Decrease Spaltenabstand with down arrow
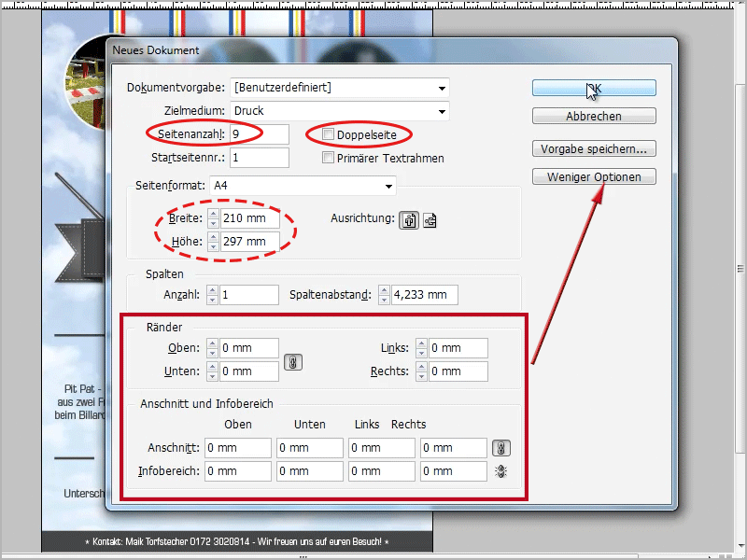This screenshot has width=747, height=560. pyautogui.click(x=384, y=300)
